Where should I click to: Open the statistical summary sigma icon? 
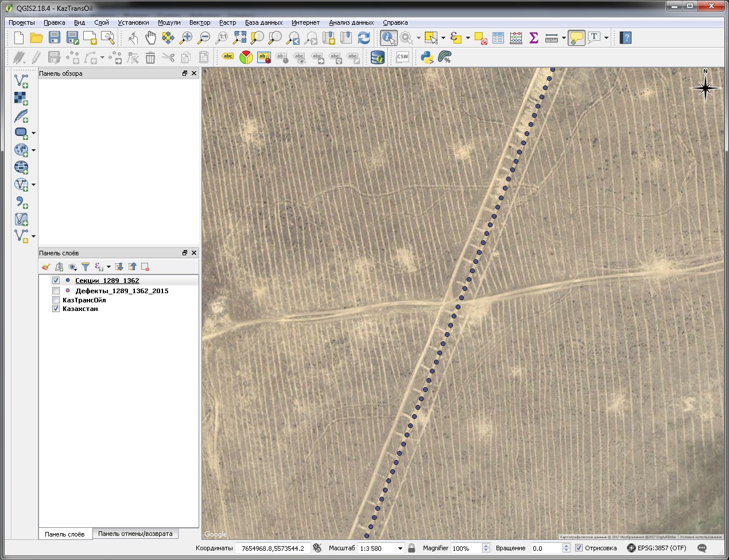coord(534,38)
